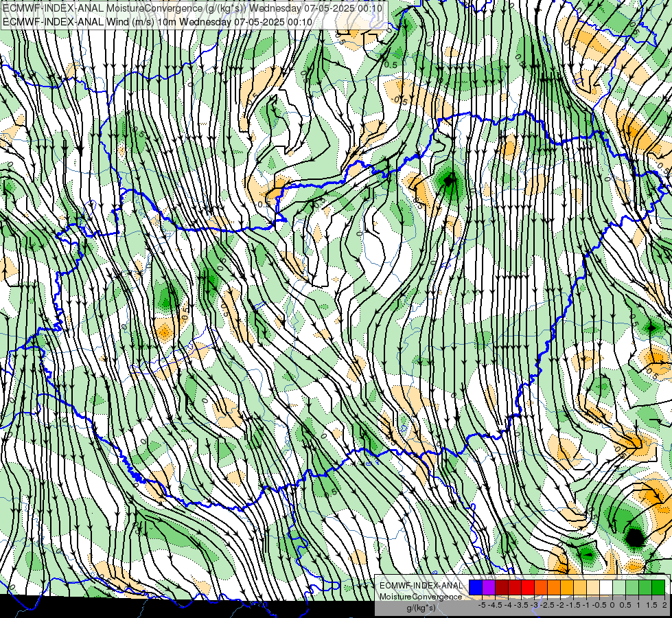Click the '-1.5' tick label in legend
This screenshot has width=672, height=618.
click(x=573, y=605)
